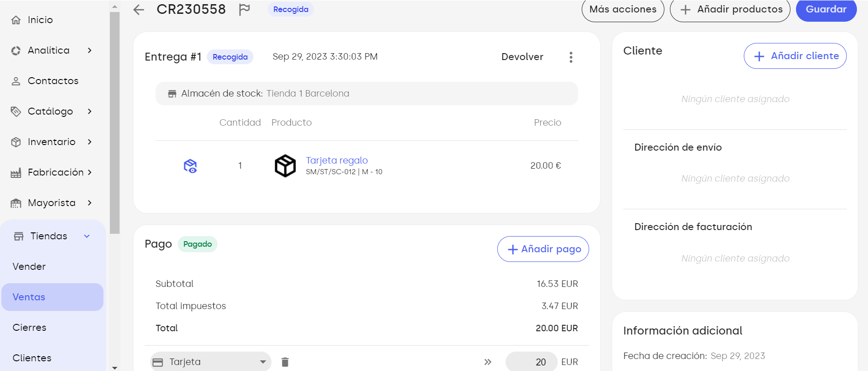Screen dimensions: 868x371
Task: Click the Inicio home icon
Action: 16,20
